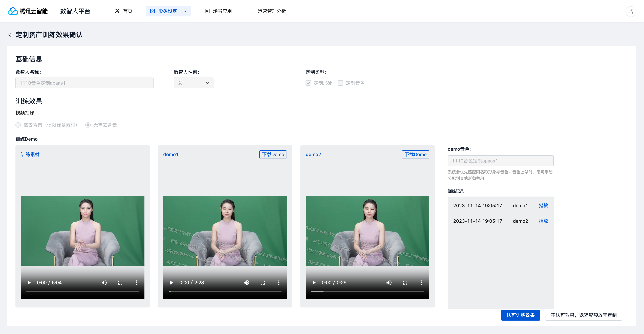
Task: Click the demo1 video progress bar
Action: (225, 291)
